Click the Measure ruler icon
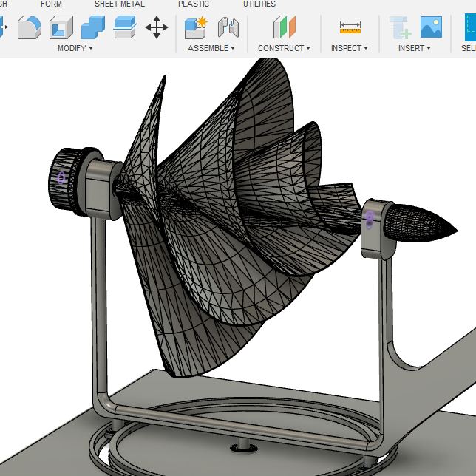 click(x=350, y=27)
